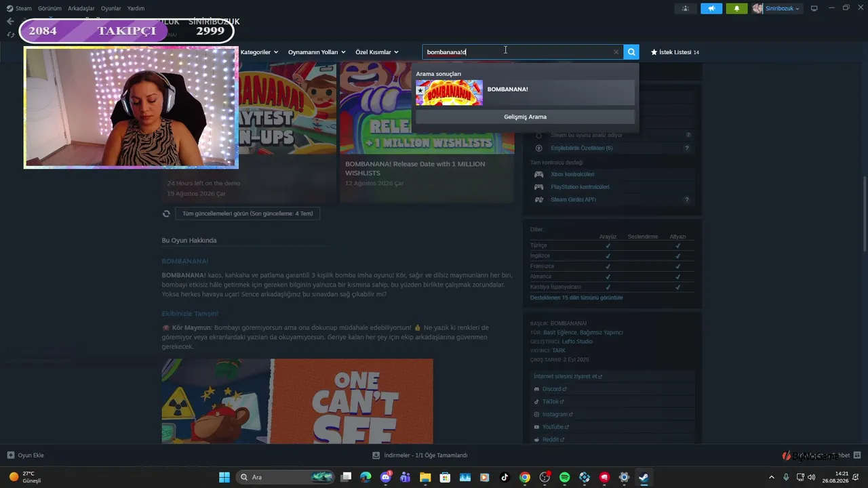Open Task View on the taskbar
The image size is (868, 488).
[347, 477]
